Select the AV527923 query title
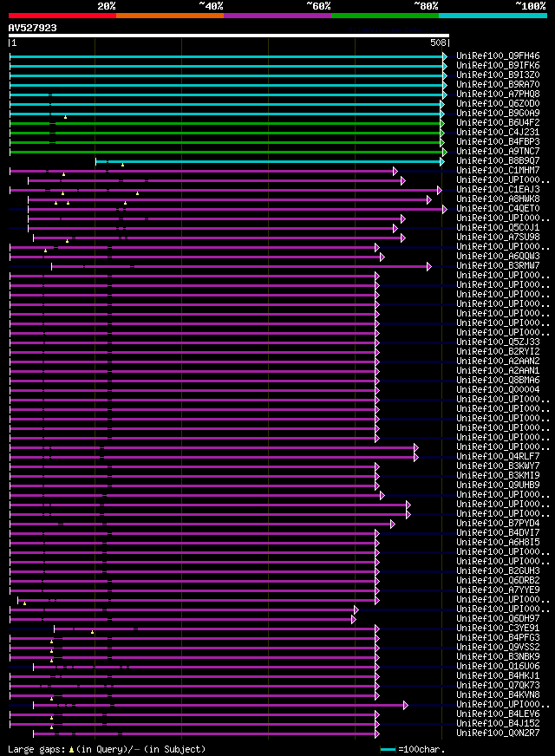 tap(32, 28)
